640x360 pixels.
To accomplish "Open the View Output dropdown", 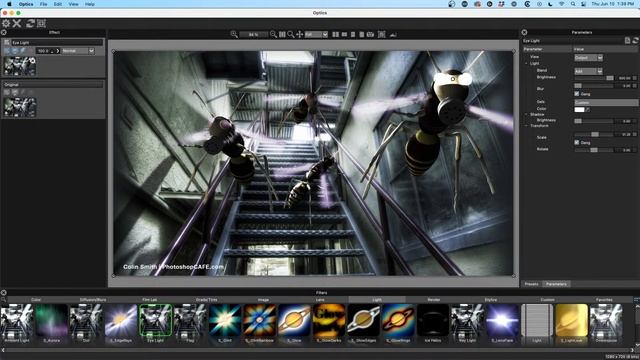I will click(x=588, y=58).
